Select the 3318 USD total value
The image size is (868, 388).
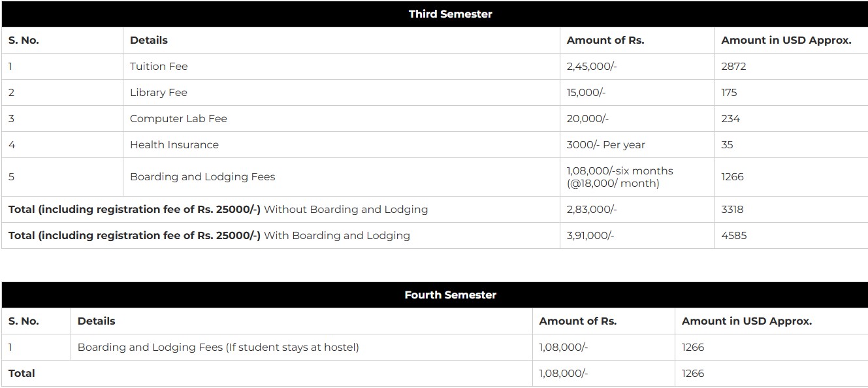tap(732, 209)
